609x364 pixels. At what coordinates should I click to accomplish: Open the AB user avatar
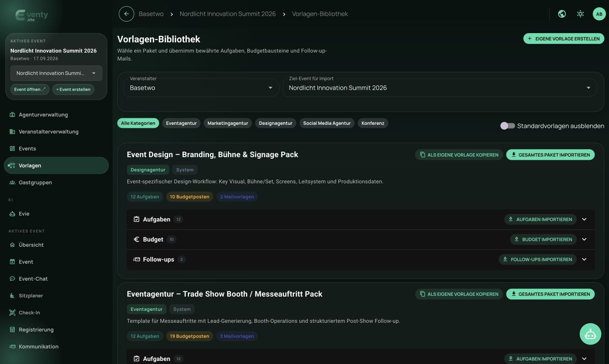tap(599, 14)
